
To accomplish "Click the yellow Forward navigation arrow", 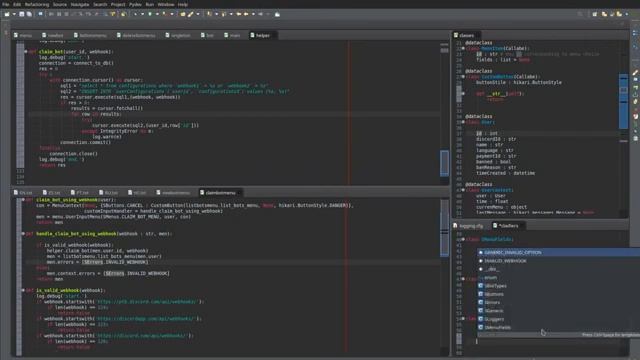I will 246,14.
